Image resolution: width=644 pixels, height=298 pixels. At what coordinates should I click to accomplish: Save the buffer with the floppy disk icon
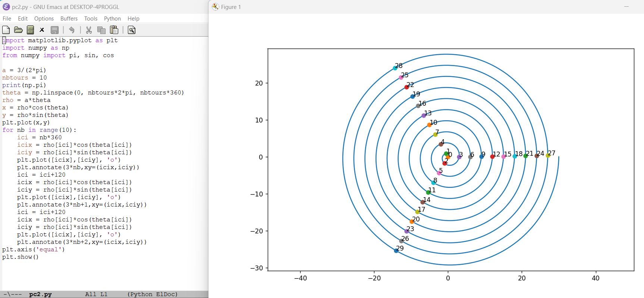coord(54,30)
